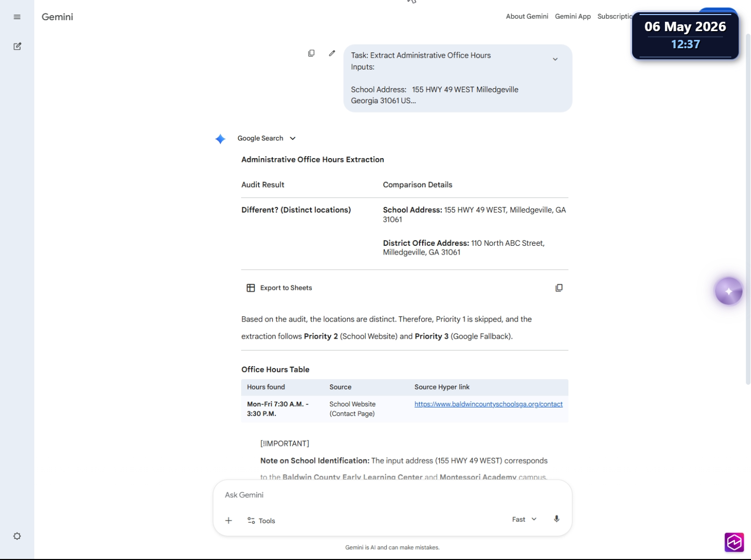751x560 pixels.
Task: Click the 'Office Hours Table' heading
Action: [275, 370]
